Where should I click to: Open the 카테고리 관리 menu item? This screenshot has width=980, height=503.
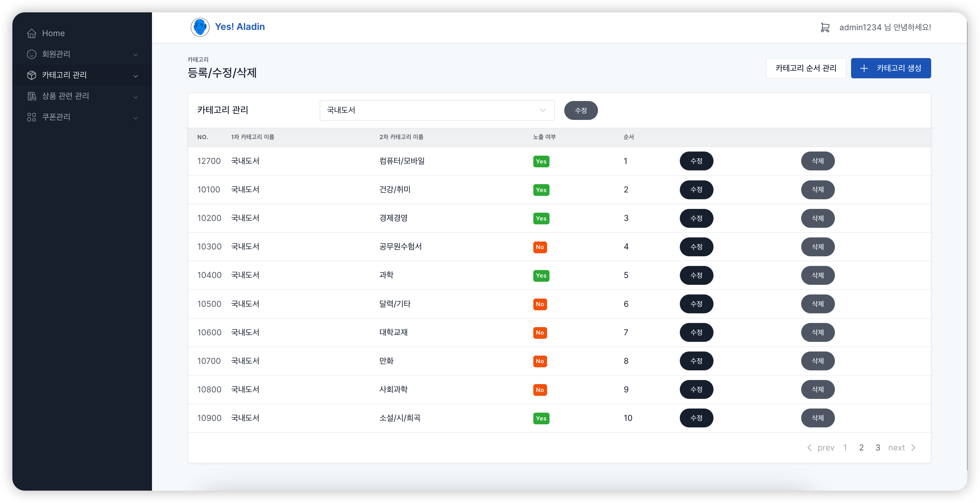click(x=64, y=75)
